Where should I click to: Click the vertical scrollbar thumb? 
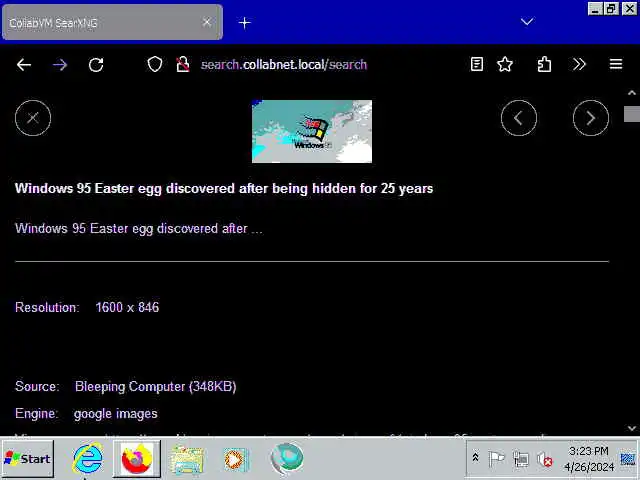[x=631, y=113]
